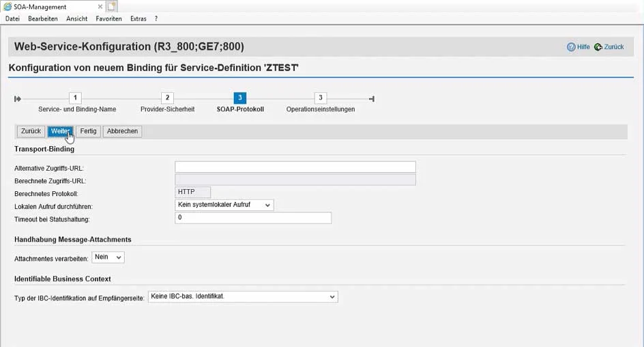Go to wizard step 1 Service- und Binding-Name

[x=76, y=98]
